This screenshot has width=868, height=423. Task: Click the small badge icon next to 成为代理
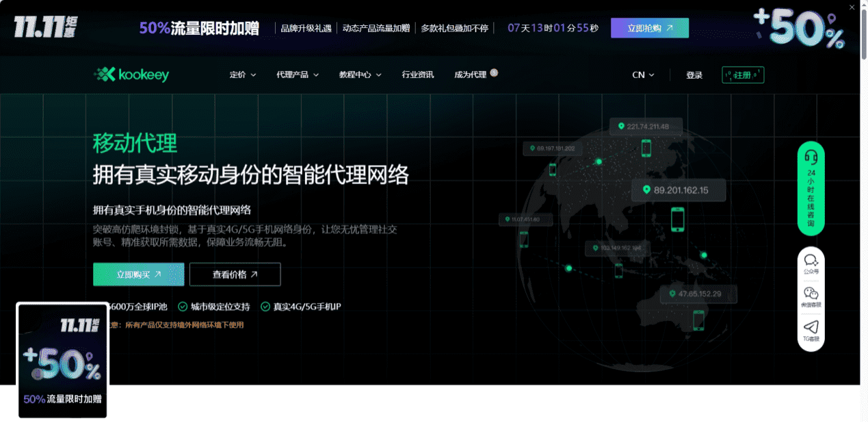click(494, 73)
